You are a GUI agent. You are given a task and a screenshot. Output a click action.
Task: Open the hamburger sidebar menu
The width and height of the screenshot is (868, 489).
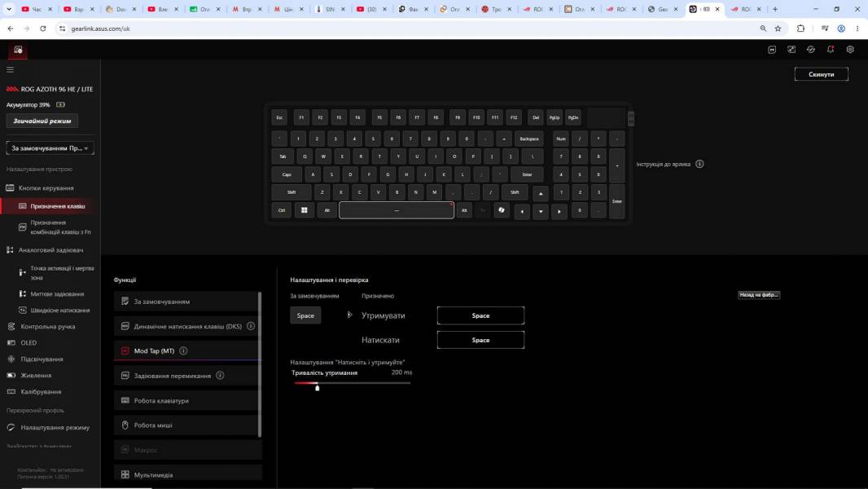coord(10,70)
